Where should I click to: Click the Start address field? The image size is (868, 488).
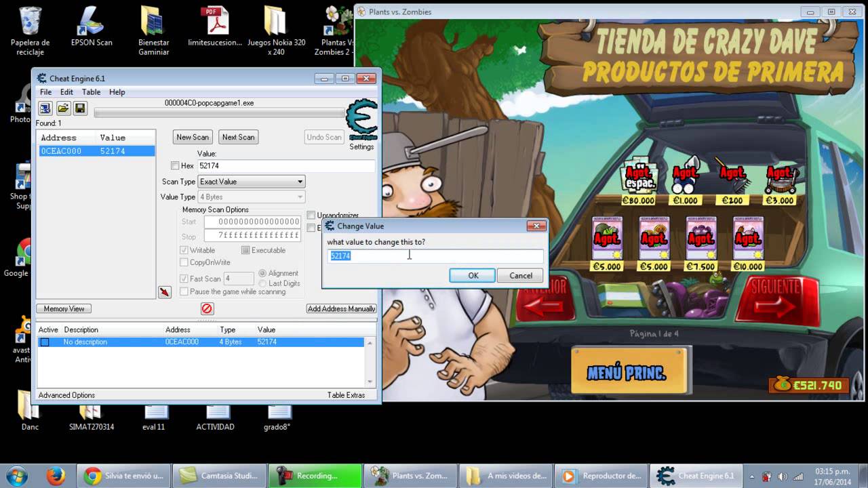252,222
